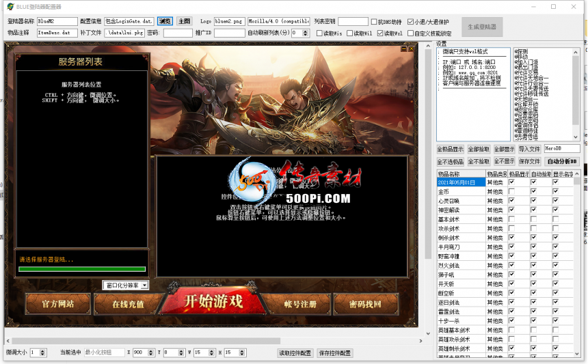Enable the 读取Wil checkbox
Screen dimensions: 588x364
pos(350,33)
